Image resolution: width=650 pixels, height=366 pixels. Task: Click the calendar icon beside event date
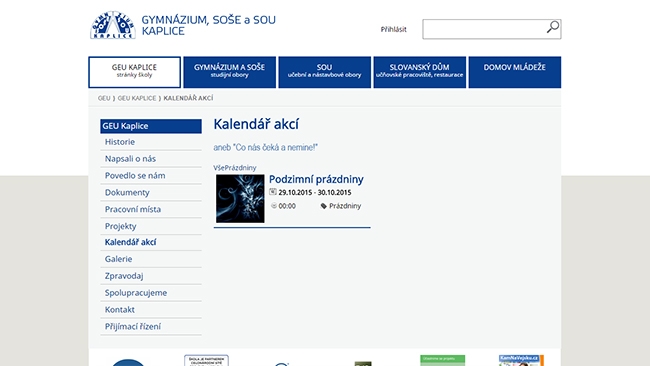[x=272, y=191]
